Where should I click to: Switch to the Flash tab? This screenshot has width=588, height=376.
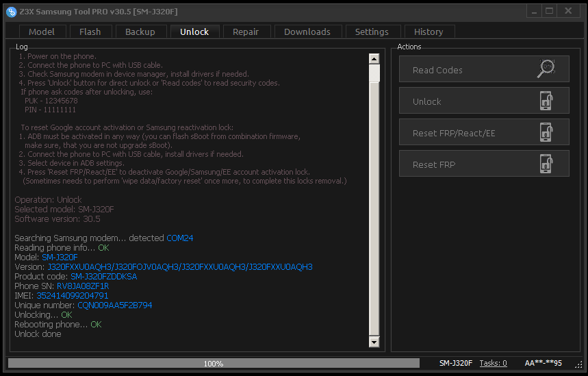pyautogui.click(x=90, y=32)
